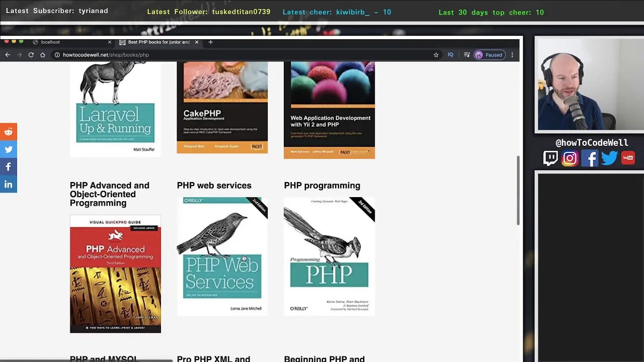This screenshot has height=362, width=644.
Task: Close the Best PHP books tab
Action: (x=197, y=42)
